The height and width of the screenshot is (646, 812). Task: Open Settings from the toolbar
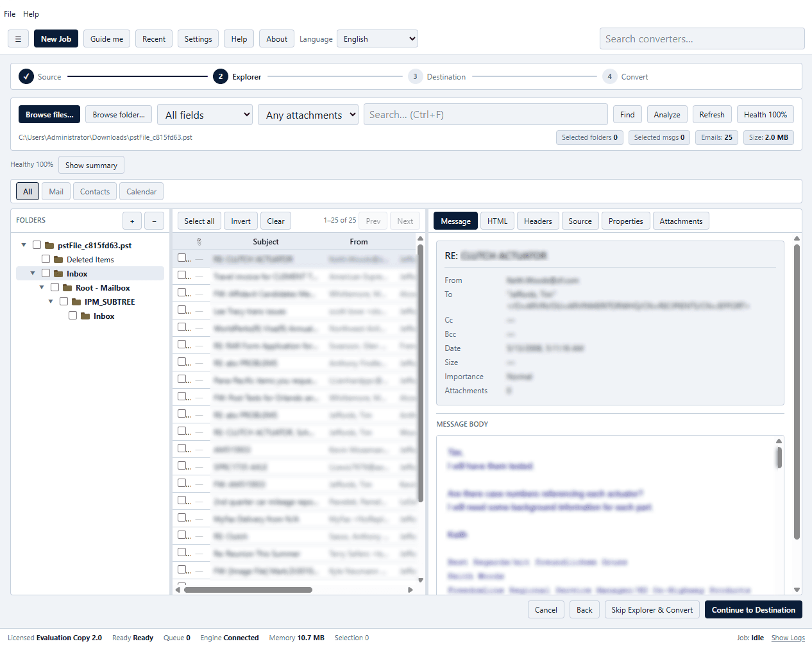[198, 39]
